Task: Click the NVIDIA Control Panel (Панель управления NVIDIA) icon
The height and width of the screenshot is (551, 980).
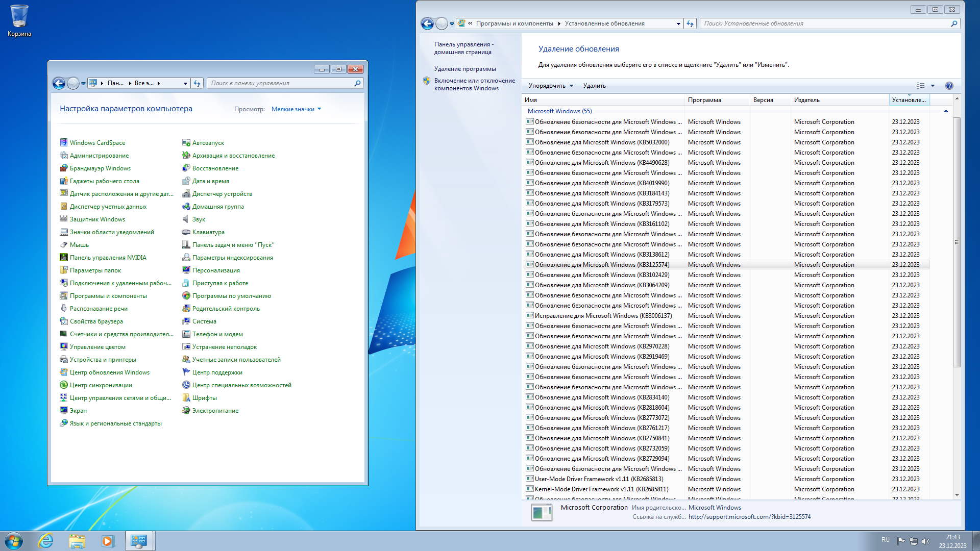Action: pyautogui.click(x=64, y=258)
